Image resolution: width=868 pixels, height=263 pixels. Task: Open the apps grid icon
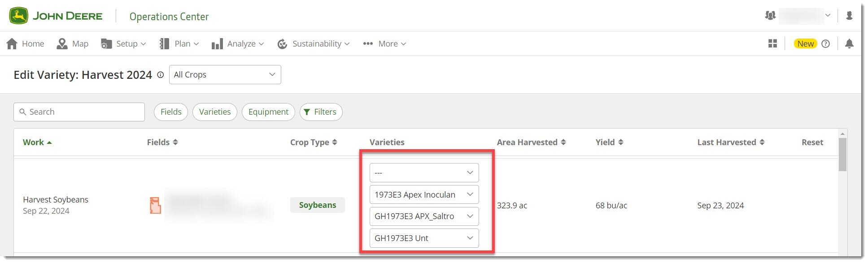click(x=772, y=43)
